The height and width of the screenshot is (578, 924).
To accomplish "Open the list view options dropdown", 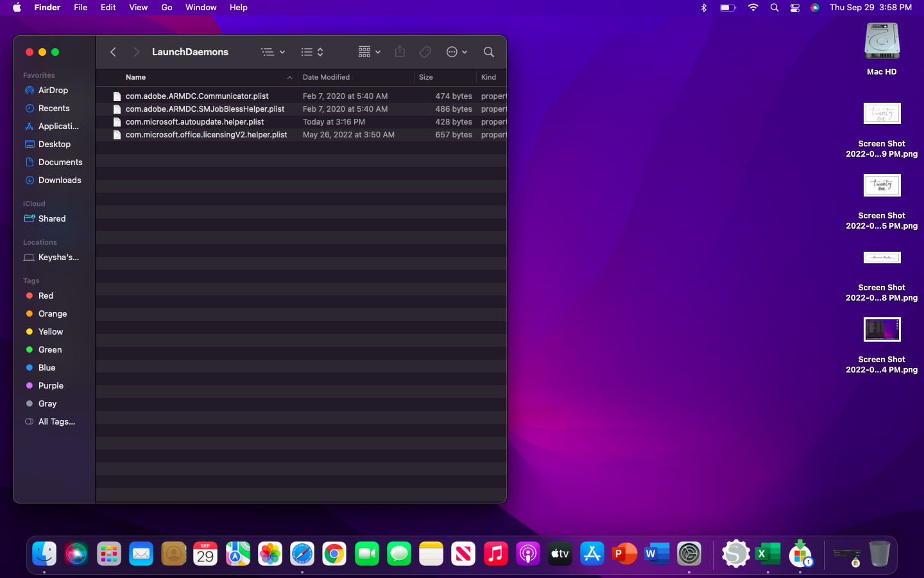I will coord(273,52).
